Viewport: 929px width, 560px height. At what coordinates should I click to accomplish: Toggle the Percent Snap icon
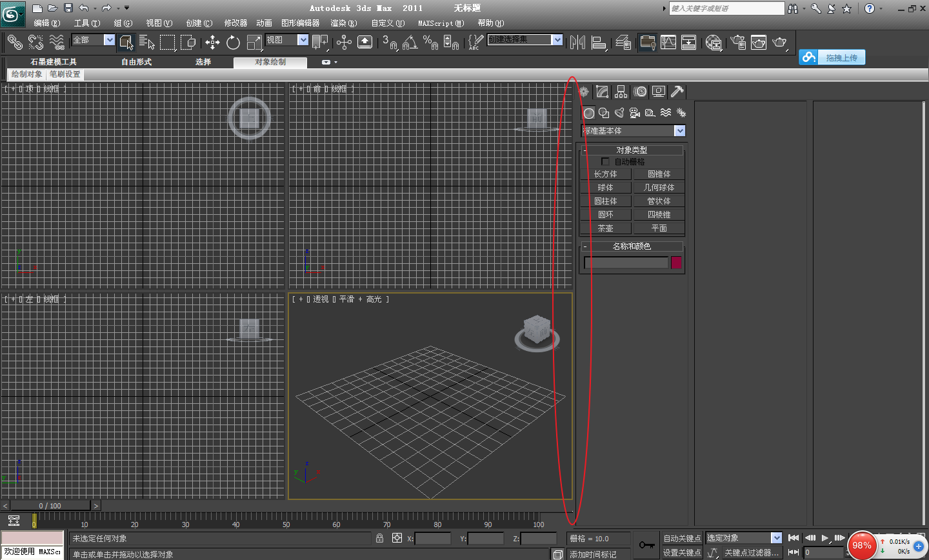(430, 43)
